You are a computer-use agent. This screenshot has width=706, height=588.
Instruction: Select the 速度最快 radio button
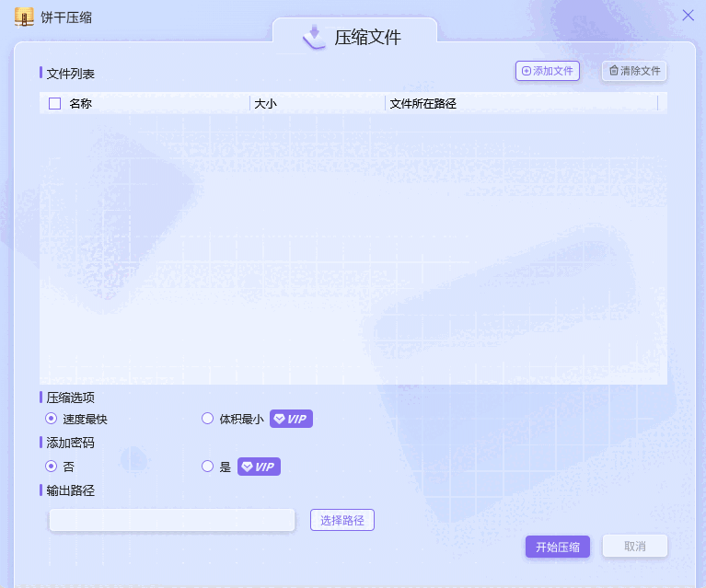pyautogui.click(x=52, y=419)
